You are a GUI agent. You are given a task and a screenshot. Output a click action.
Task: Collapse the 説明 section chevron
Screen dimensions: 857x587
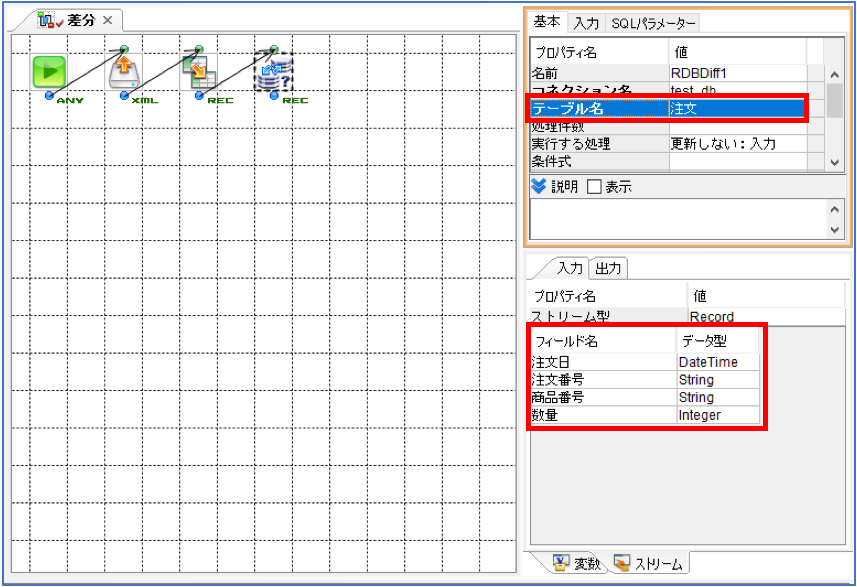pos(538,186)
